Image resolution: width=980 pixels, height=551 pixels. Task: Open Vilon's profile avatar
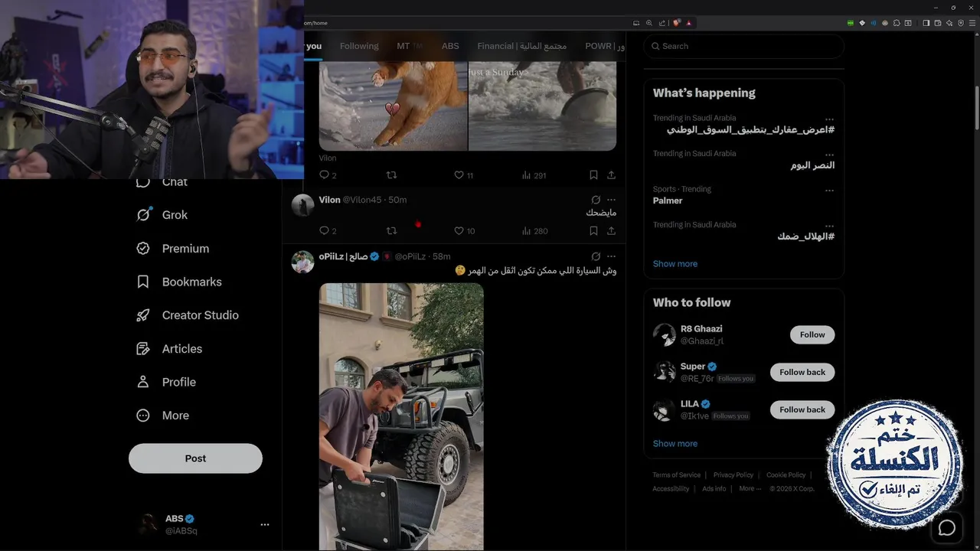pyautogui.click(x=302, y=205)
